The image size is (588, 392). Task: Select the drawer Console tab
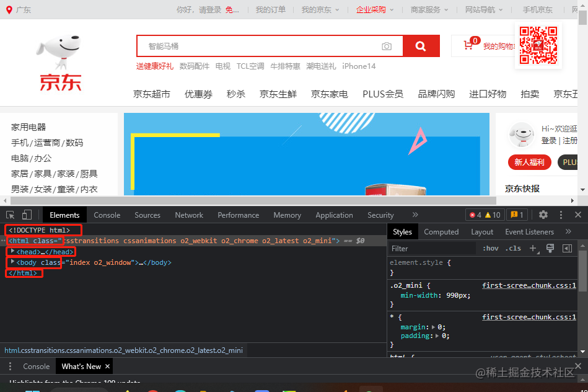pyautogui.click(x=37, y=367)
